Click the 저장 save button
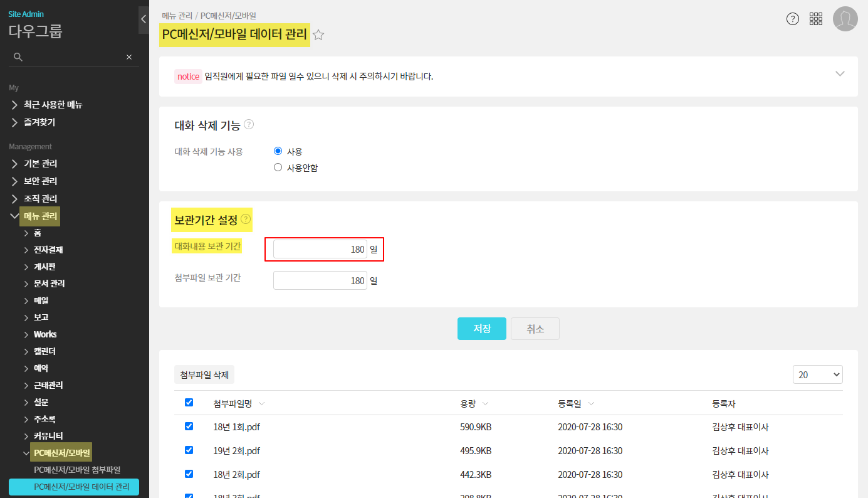The width and height of the screenshot is (868, 498). [x=481, y=329]
